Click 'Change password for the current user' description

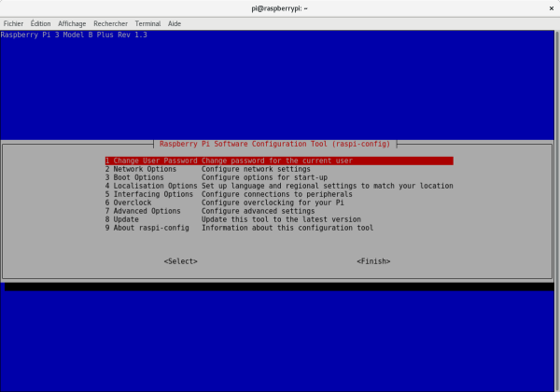pyautogui.click(x=277, y=161)
